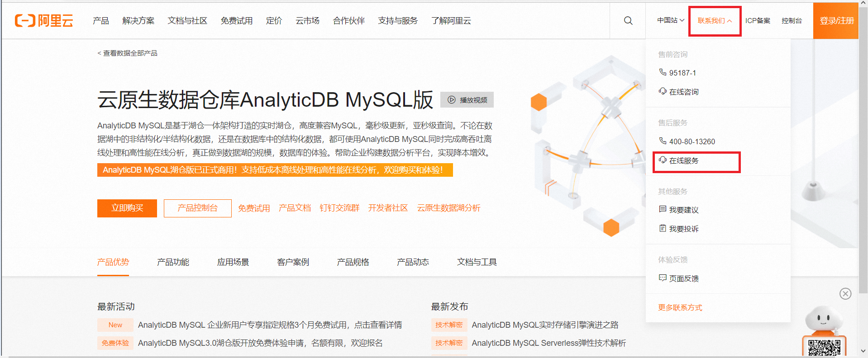Click the headset icon beside 在线咨询
868x358 pixels.
coord(663,91)
